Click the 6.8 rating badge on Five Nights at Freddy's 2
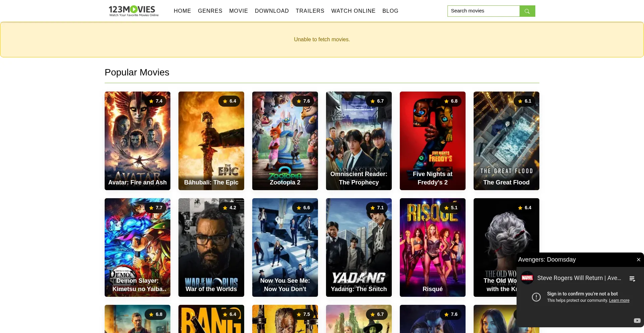 click(451, 101)
